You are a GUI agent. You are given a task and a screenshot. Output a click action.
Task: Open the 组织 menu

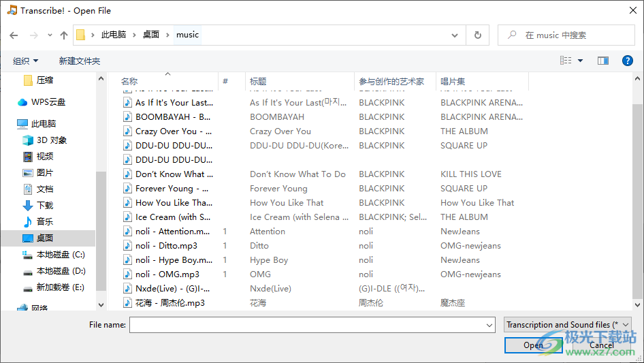pos(25,61)
